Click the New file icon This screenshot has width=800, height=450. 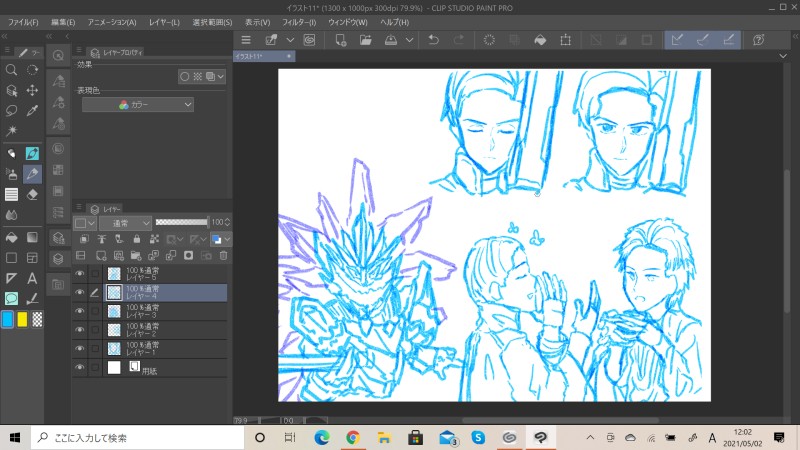[x=341, y=40]
